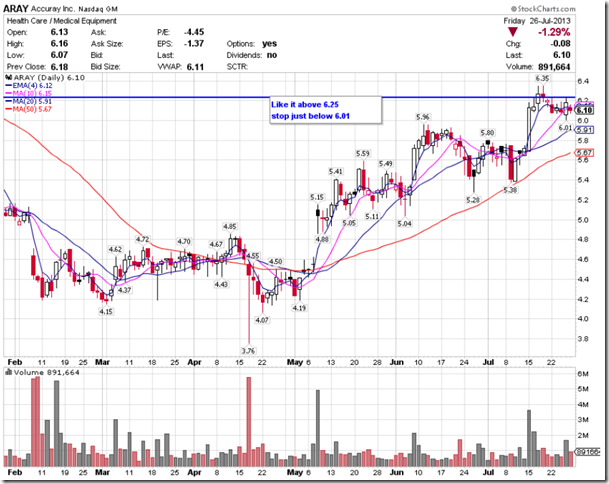Click the 'ARAY' ticker symbol in the header
Screen dimensions: 609x484
[x=15, y=9]
